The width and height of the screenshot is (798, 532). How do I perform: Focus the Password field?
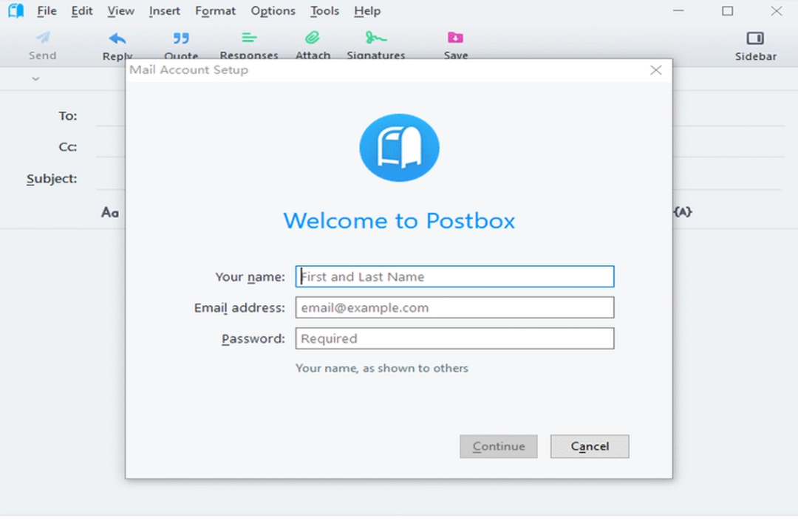454,338
